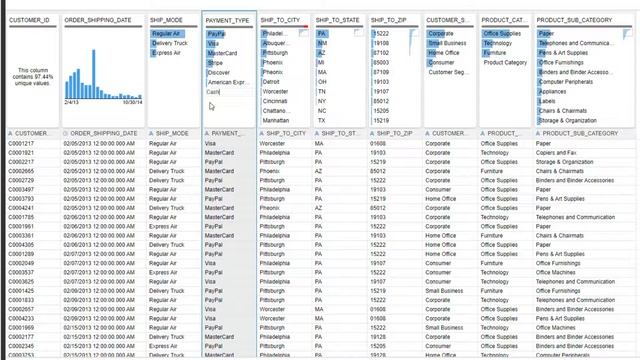Click the text type icon beside SHIP_TO_CITY table header
This screenshot has width=640, height=360.
262,133
